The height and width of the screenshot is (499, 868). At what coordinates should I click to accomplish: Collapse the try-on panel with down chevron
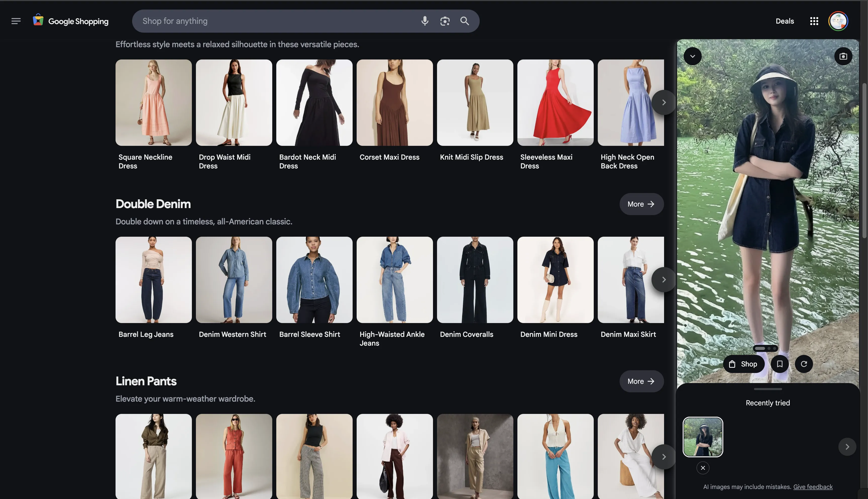pos(692,56)
